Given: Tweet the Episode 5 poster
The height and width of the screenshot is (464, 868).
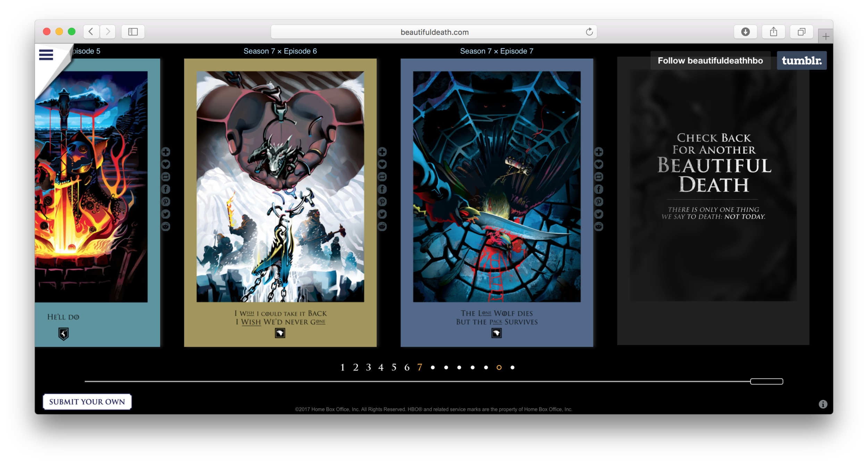Looking at the screenshot, I should click(x=166, y=214).
